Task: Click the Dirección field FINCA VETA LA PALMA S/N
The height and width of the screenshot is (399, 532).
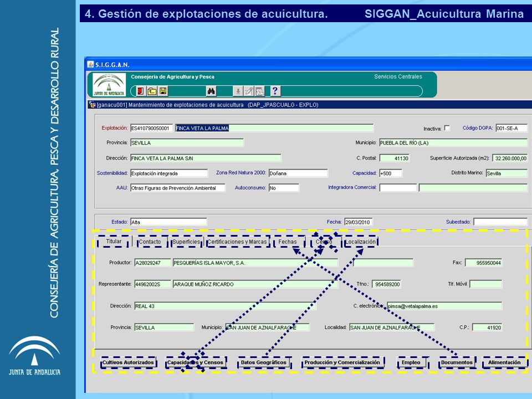Action: pos(206,158)
